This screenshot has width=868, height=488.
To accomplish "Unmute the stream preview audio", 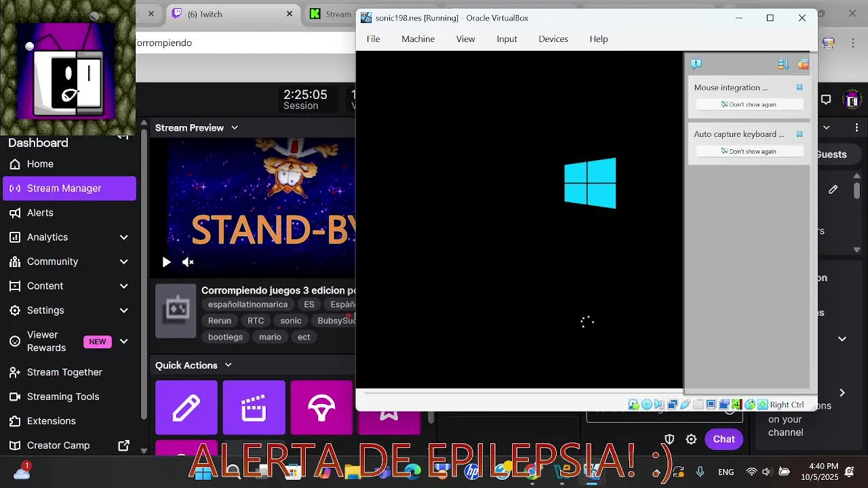I will click(x=188, y=262).
